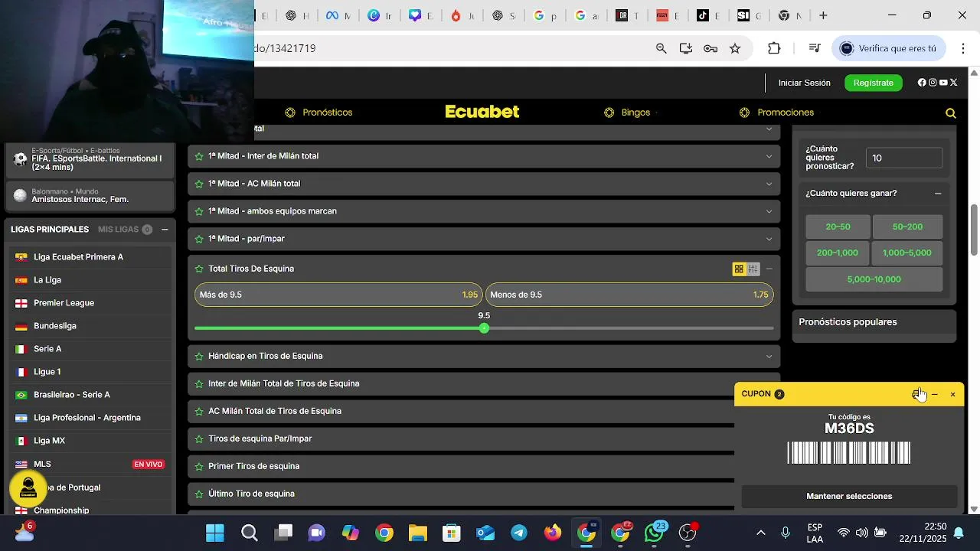Image resolution: width=980 pixels, height=551 pixels.
Task: Collapse the Total Tiros De Esquina section
Action: point(769,269)
